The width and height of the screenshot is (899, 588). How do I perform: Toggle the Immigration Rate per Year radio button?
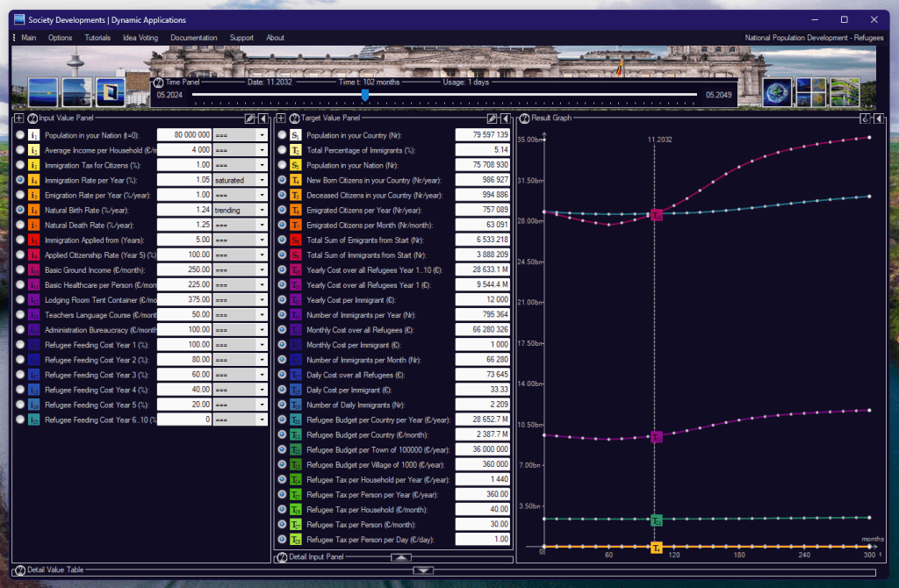[x=20, y=180]
